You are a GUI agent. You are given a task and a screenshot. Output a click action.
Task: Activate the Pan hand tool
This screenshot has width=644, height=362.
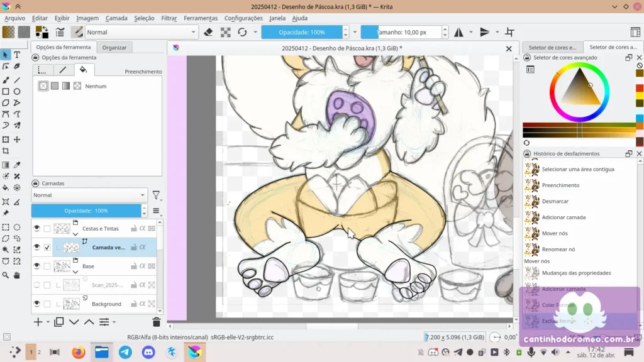17,275
